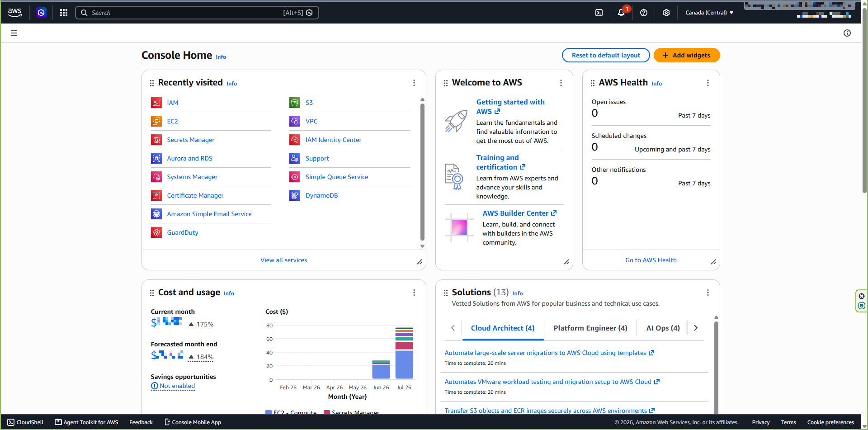Open AWS Health widget options menu
This screenshot has width=868, height=430.
pyautogui.click(x=708, y=83)
